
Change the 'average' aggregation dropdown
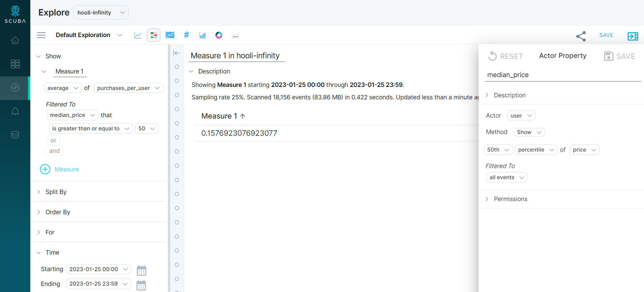(63, 88)
